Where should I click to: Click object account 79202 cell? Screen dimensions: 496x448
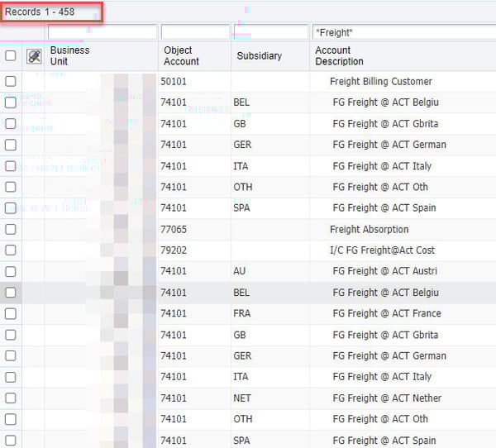click(174, 250)
